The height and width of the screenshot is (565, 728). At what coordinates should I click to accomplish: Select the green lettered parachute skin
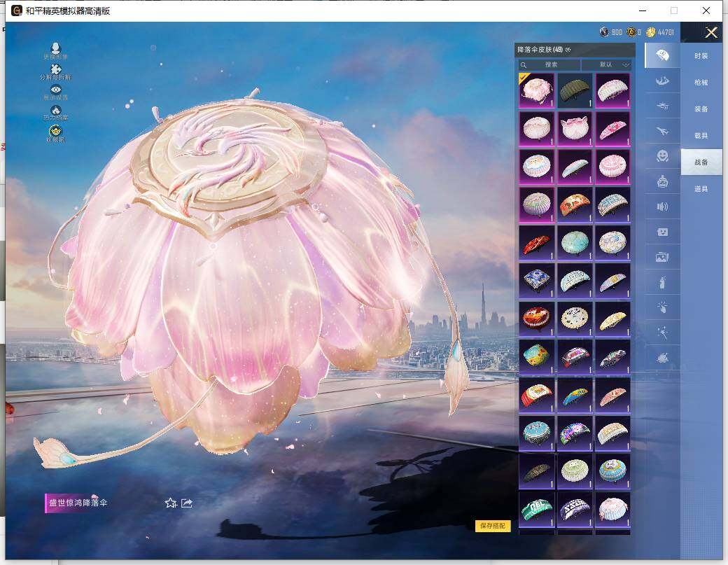point(536,509)
